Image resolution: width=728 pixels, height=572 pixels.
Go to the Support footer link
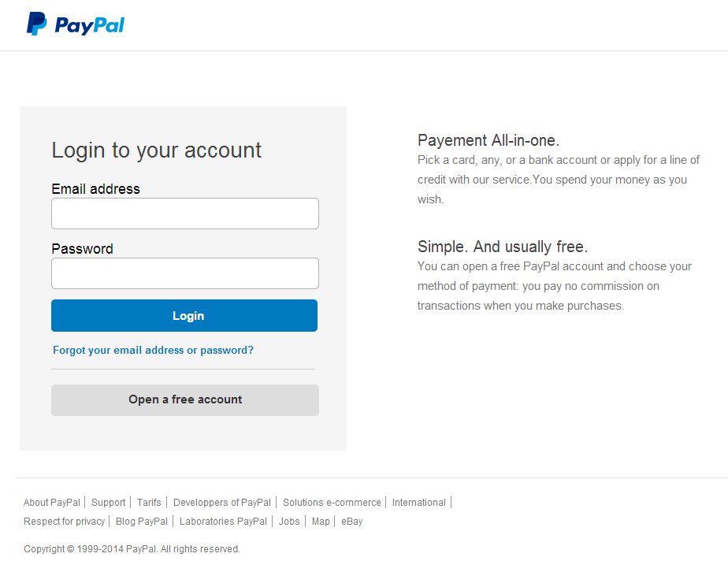(109, 503)
